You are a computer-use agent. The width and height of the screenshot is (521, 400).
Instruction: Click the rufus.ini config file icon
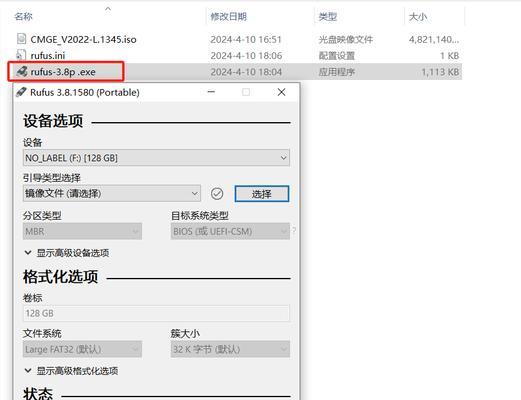point(21,55)
